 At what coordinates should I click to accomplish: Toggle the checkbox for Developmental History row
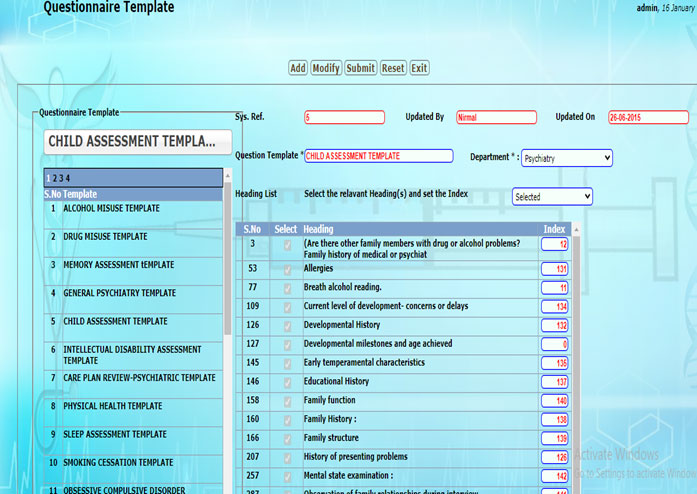(x=286, y=325)
